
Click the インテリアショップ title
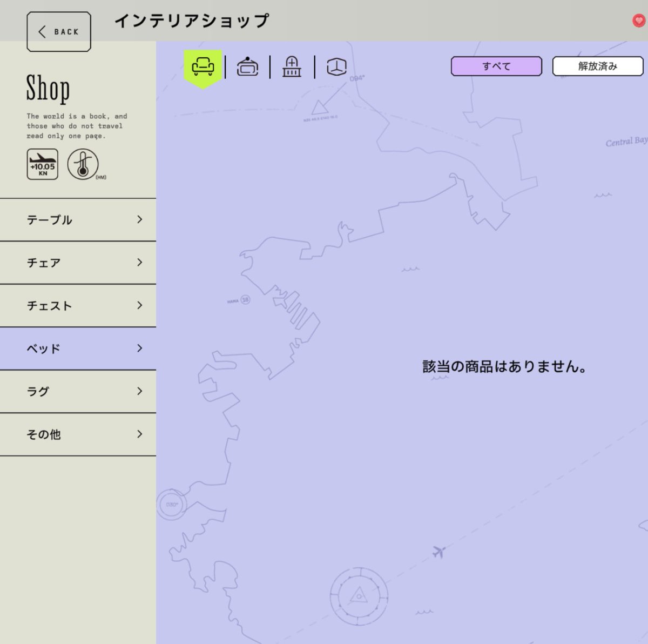tap(191, 21)
